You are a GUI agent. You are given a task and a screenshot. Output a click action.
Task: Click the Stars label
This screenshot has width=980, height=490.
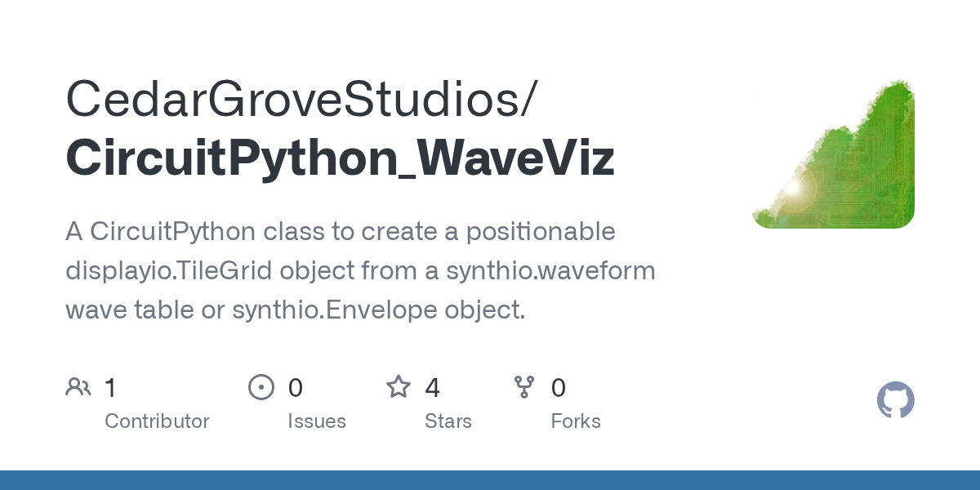coord(448,421)
